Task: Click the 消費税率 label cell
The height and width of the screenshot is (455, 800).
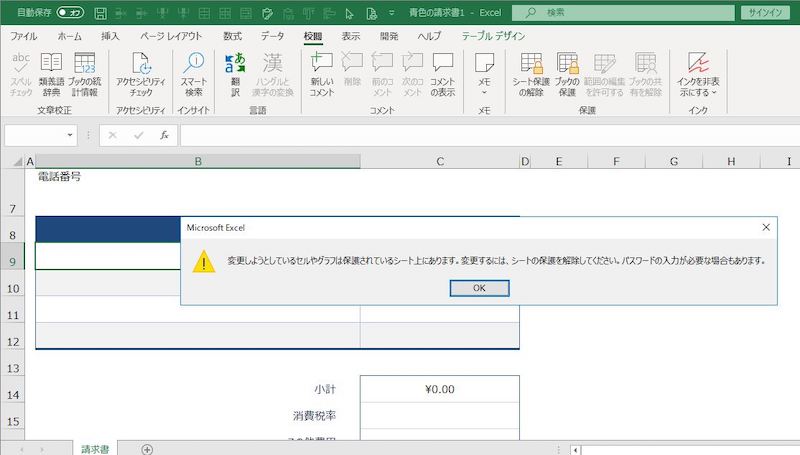Action: (314, 416)
